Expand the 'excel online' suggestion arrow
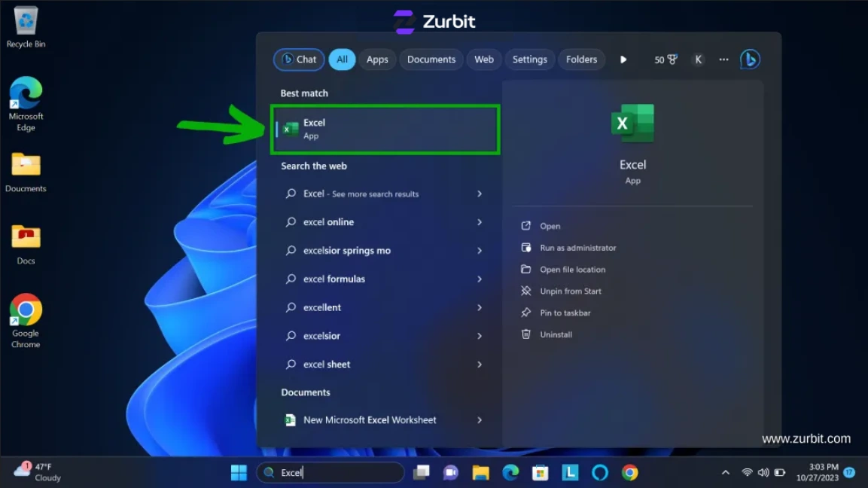Viewport: 868px width, 488px height. click(x=480, y=222)
